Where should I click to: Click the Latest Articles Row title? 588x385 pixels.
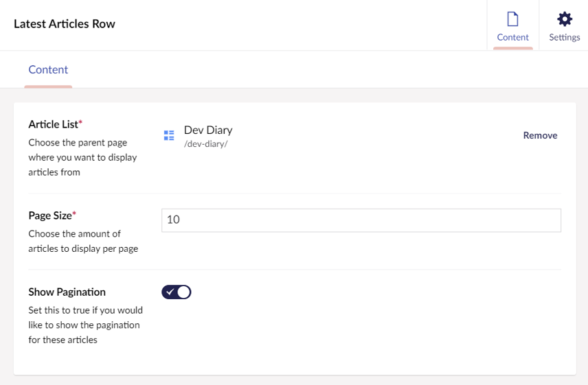tap(65, 24)
